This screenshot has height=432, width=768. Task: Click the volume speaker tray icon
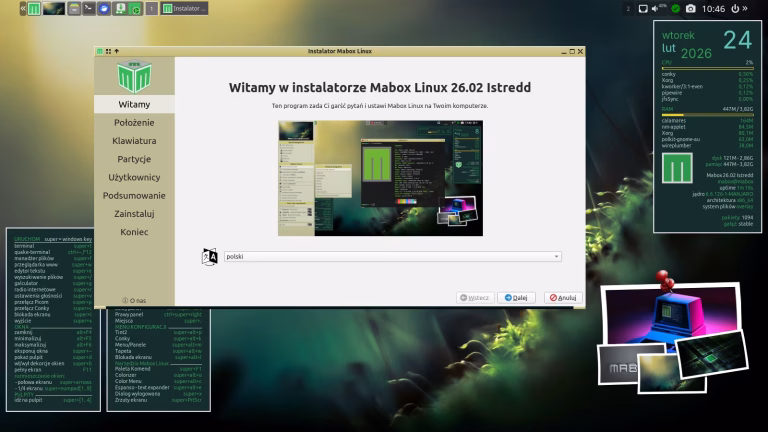[x=656, y=9]
